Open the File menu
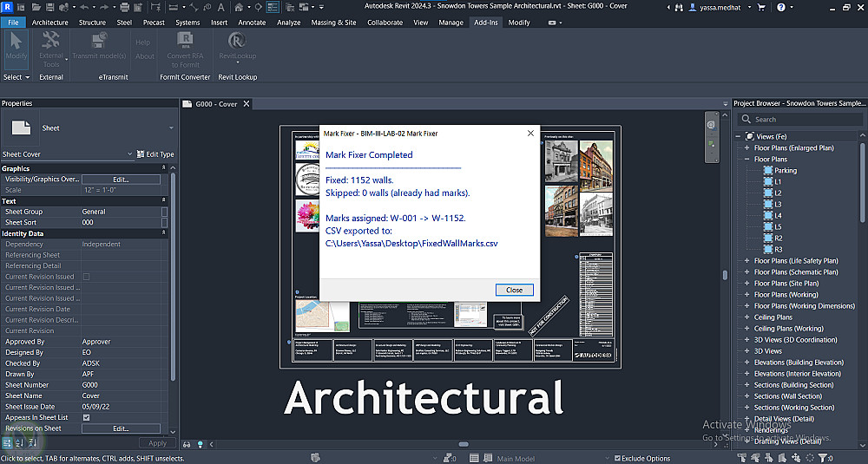Screen dimensions: 868x464 tap(13, 23)
